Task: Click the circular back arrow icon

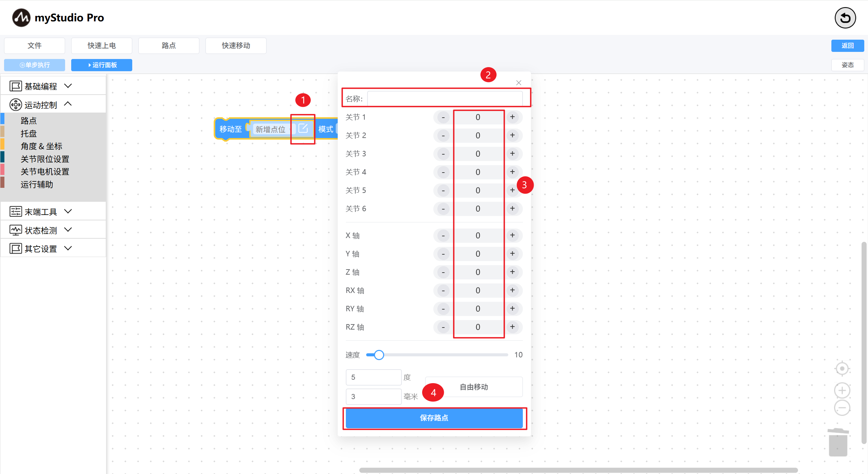Action: pos(845,18)
